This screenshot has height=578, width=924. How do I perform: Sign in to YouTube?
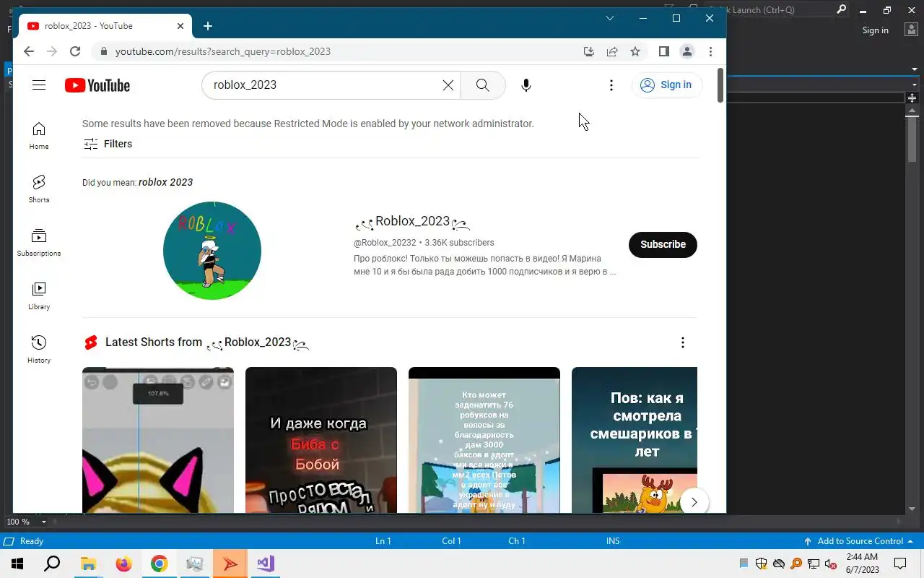point(666,85)
